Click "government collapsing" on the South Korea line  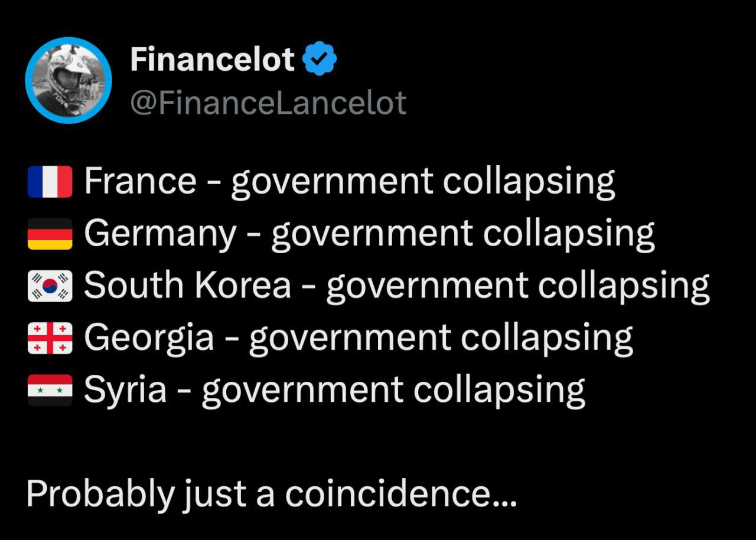518,286
